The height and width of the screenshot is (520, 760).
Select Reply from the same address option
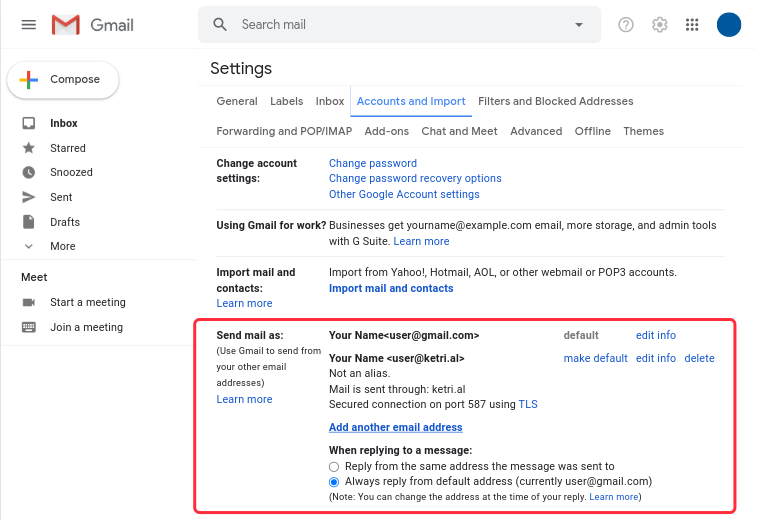point(334,467)
